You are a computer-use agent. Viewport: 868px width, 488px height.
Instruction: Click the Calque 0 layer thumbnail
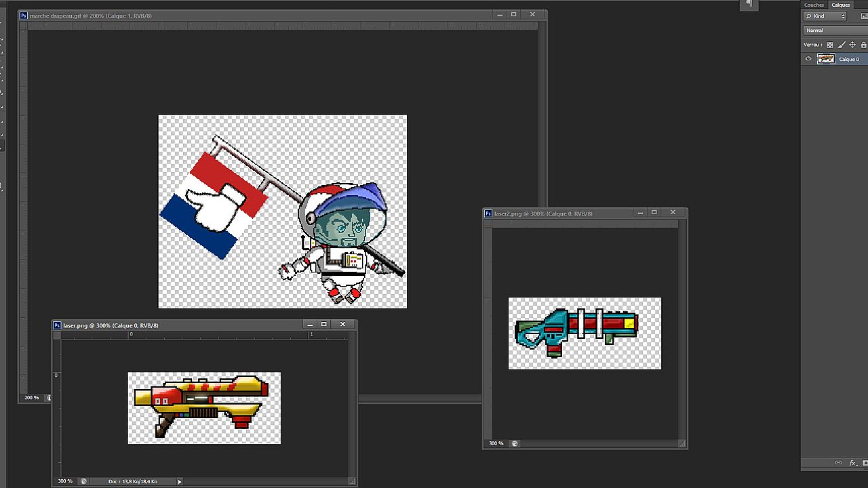[826, 59]
